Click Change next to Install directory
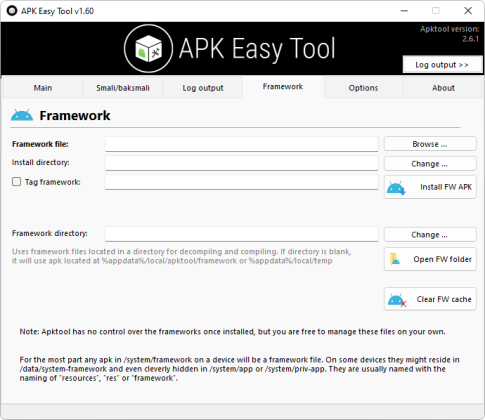 pos(430,164)
